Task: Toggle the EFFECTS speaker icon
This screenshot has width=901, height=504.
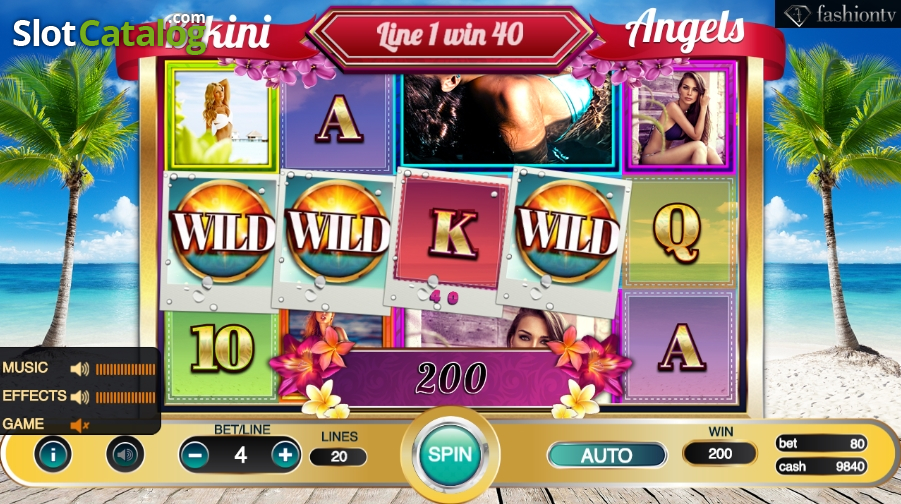Action: (x=80, y=397)
